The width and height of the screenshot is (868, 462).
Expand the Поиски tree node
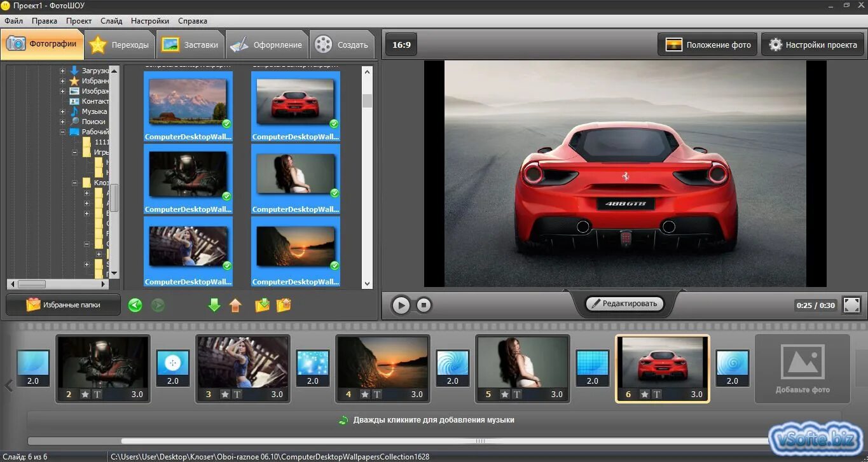pos(62,122)
